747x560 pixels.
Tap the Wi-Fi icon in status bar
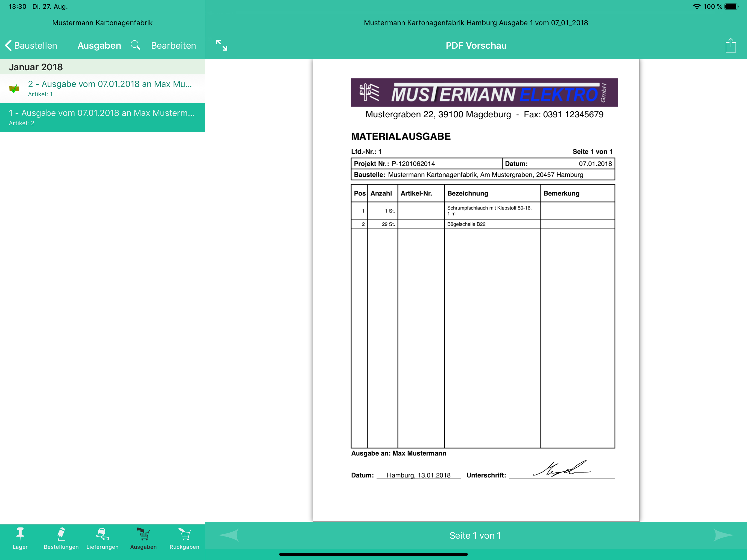pyautogui.click(x=697, y=6)
